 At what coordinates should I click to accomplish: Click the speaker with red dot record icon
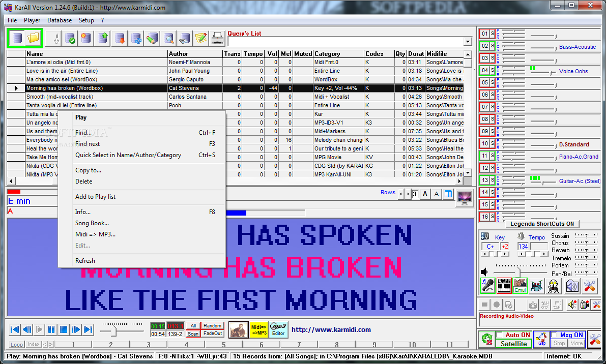pos(572,305)
